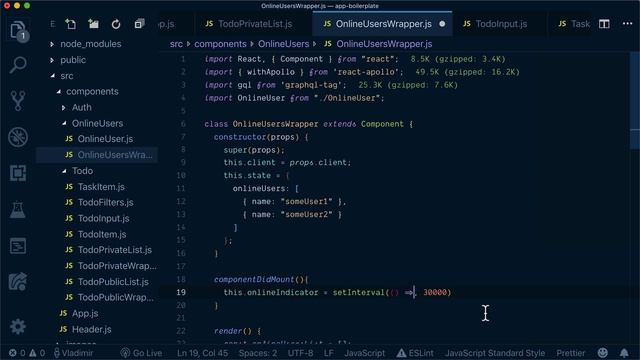Viewport: 640px width, 360px height.
Task: Open TodoPrivateWrap... file in the tree
Action: 117,266
